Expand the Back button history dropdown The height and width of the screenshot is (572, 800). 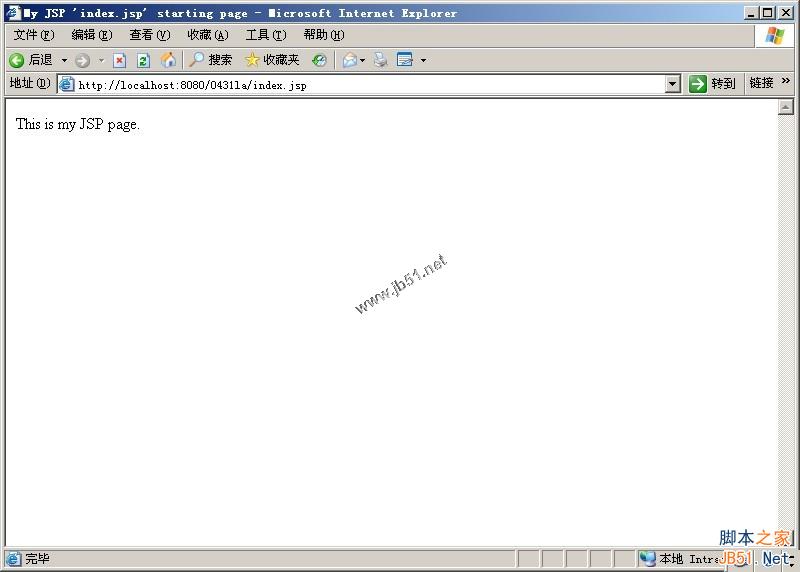65,60
